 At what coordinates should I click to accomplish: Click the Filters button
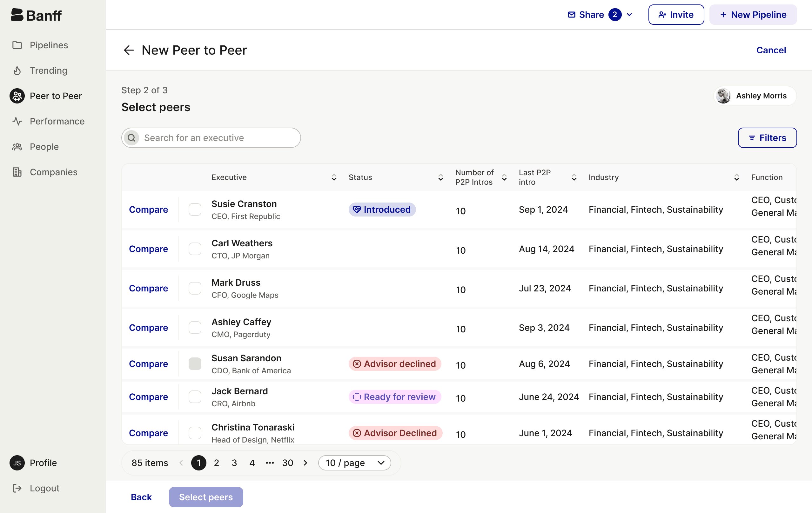(767, 138)
